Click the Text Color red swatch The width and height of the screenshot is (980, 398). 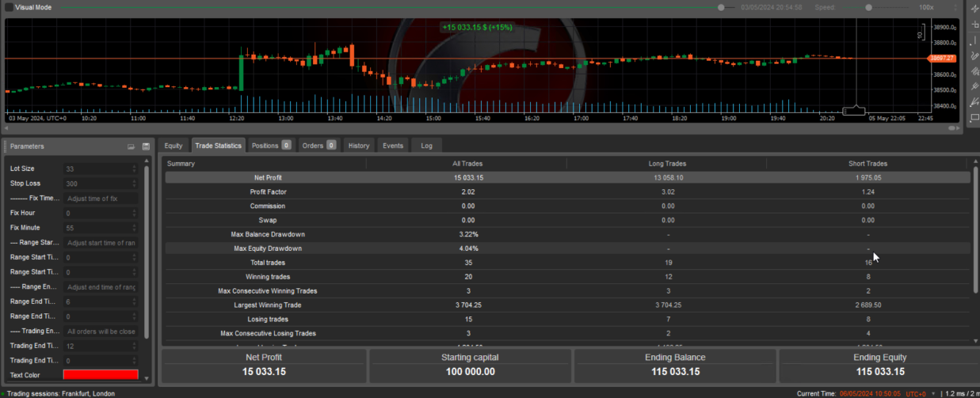101,375
